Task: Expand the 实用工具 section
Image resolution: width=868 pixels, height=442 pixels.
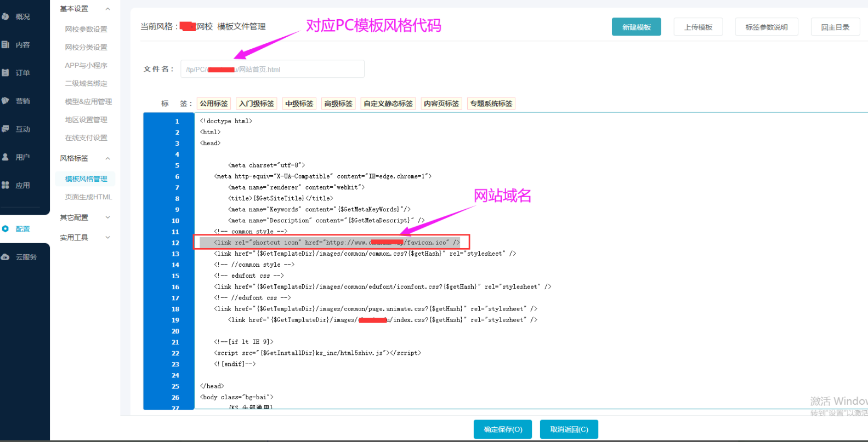Action: point(107,237)
